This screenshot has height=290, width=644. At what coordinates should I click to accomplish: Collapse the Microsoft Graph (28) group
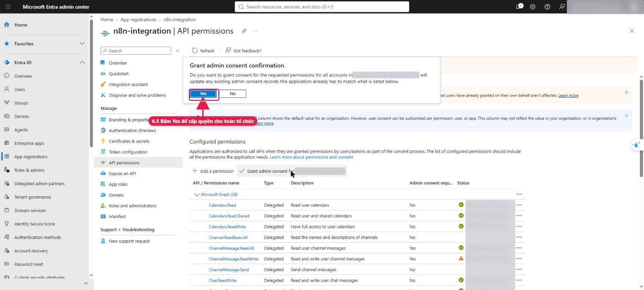[197, 195]
